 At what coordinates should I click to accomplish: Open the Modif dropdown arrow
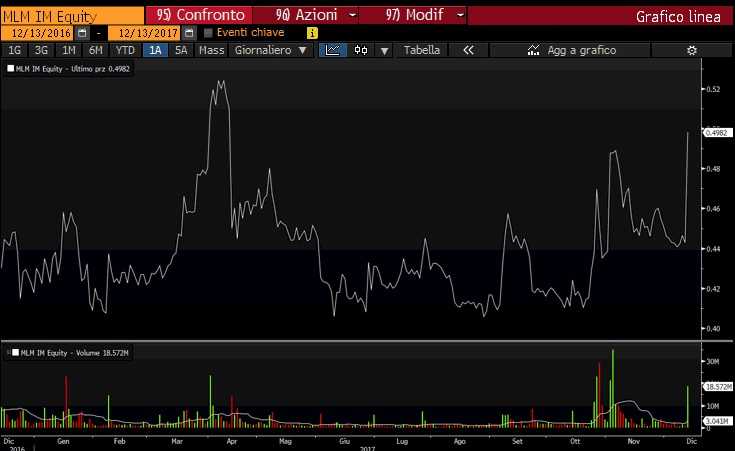[460, 15]
